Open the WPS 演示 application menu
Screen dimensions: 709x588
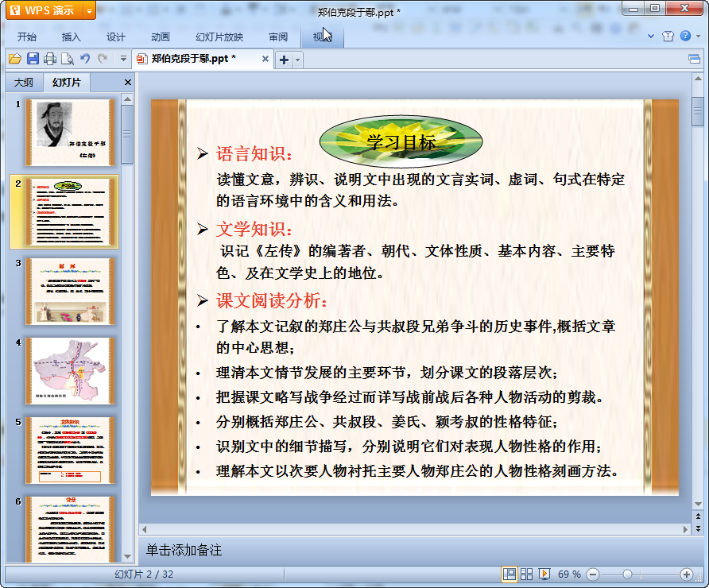[45, 10]
